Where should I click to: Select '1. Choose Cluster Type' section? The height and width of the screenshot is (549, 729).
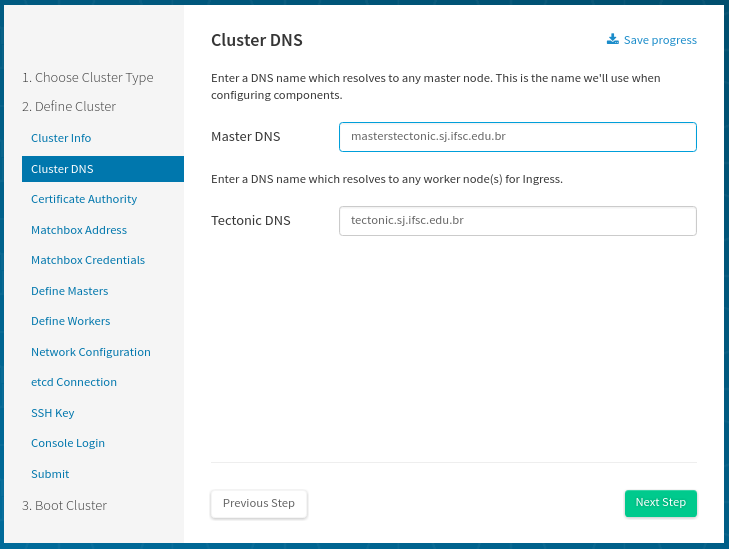tap(87, 78)
